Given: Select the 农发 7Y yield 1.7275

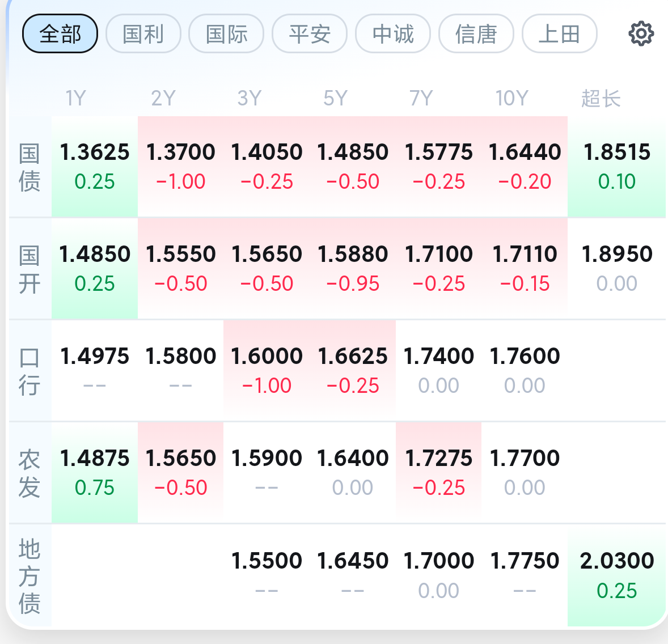Looking at the screenshot, I should coord(438,472).
